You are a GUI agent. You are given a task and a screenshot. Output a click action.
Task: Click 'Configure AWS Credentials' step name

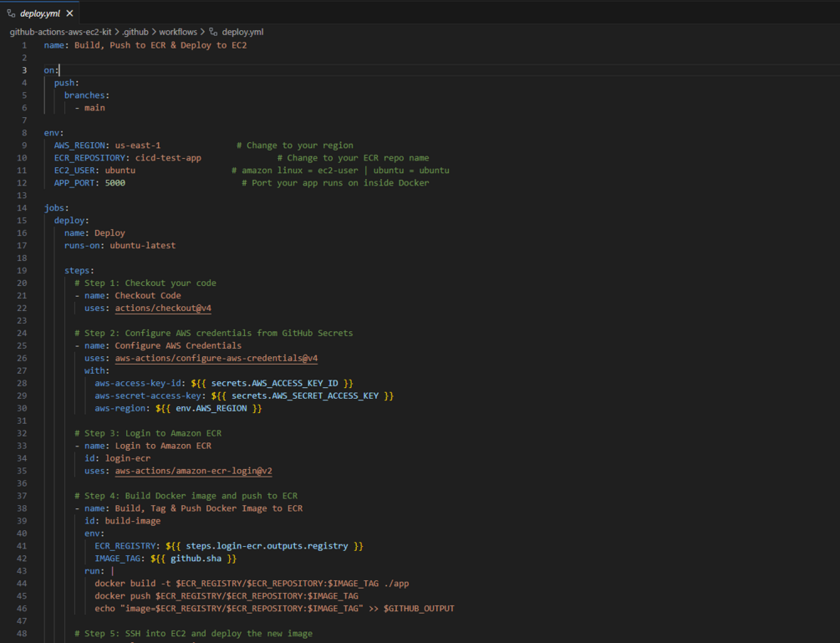[178, 345]
